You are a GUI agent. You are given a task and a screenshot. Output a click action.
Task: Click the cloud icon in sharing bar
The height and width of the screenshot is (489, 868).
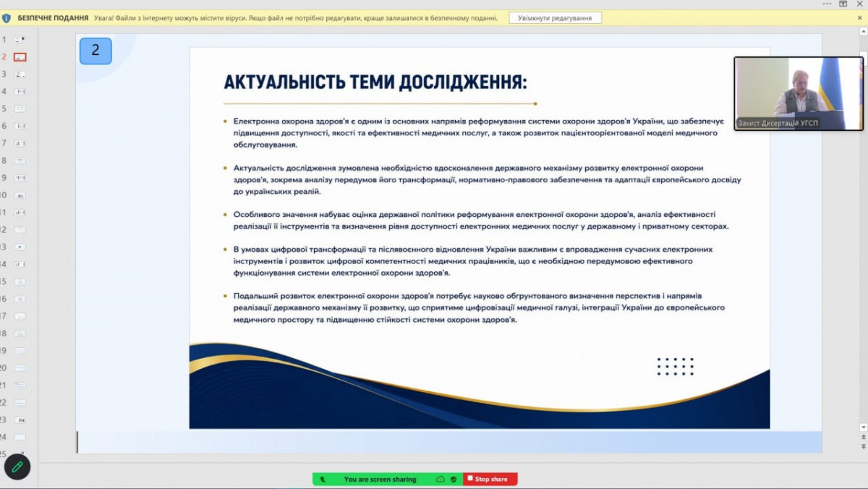click(440, 479)
